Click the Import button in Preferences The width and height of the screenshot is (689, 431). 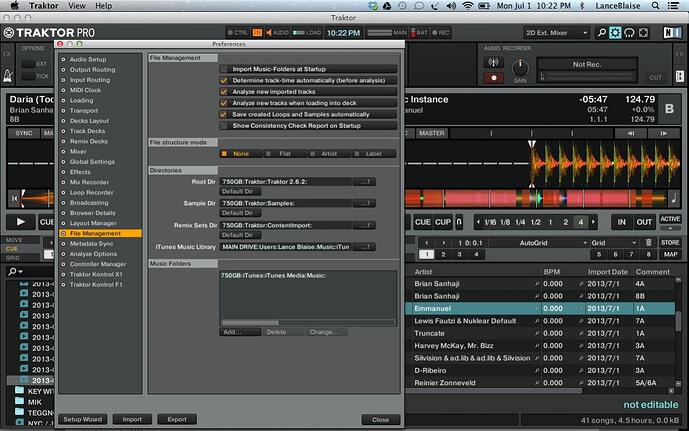tap(132, 419)
